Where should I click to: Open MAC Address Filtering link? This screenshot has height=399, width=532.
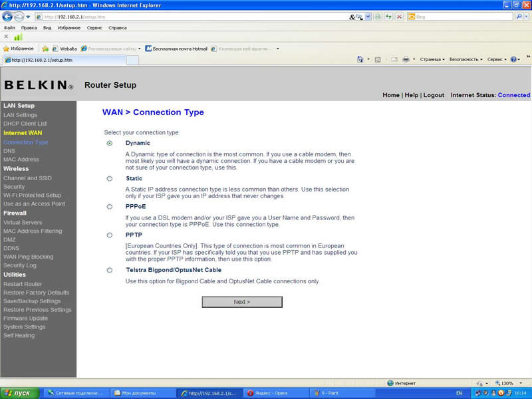(x=33, y=231)
